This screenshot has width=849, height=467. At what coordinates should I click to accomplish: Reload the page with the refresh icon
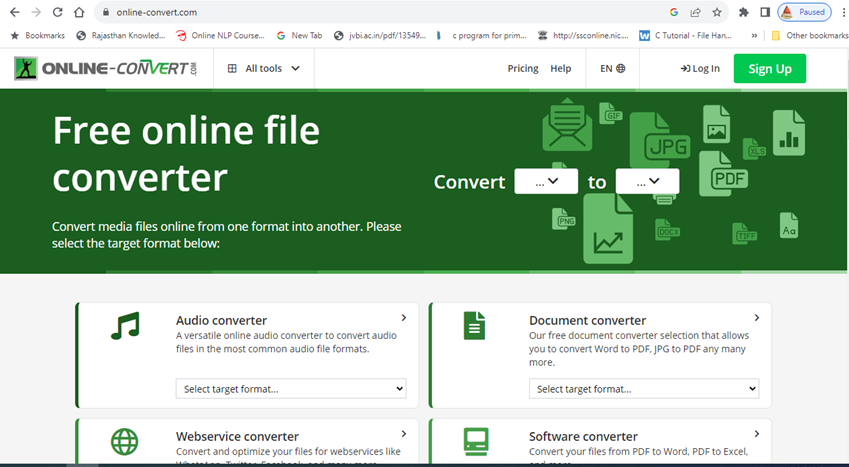coord(57,12)
